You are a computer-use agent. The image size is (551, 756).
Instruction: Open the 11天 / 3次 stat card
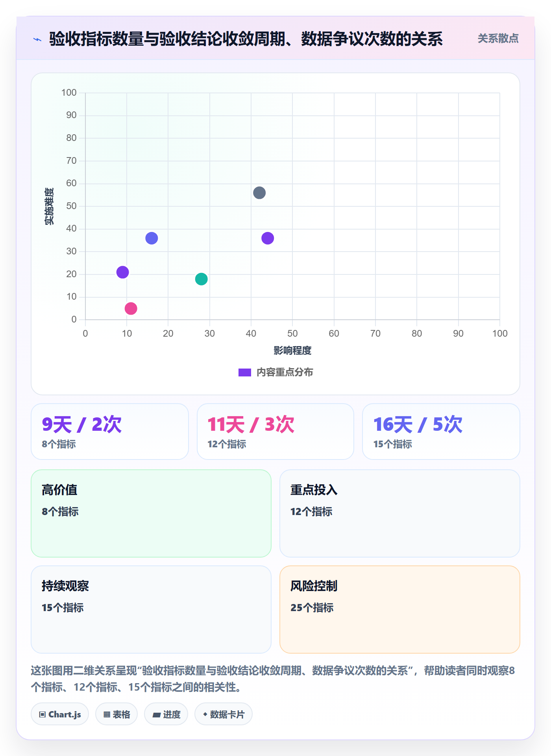pos(275,432)
